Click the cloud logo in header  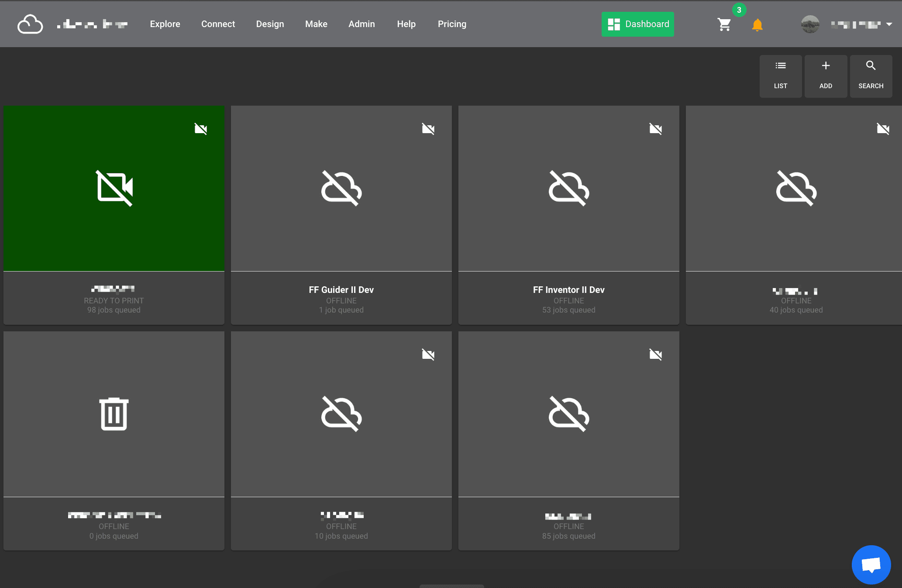point(30,24)
